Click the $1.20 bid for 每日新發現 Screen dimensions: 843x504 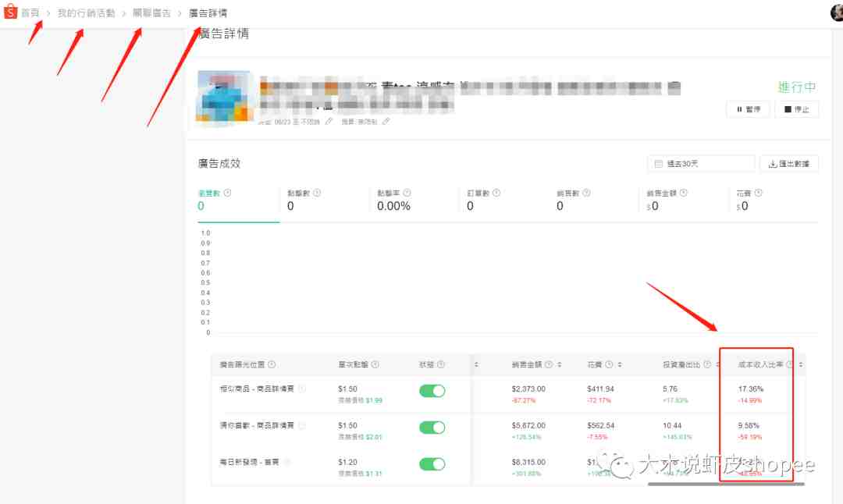point(347,462)
